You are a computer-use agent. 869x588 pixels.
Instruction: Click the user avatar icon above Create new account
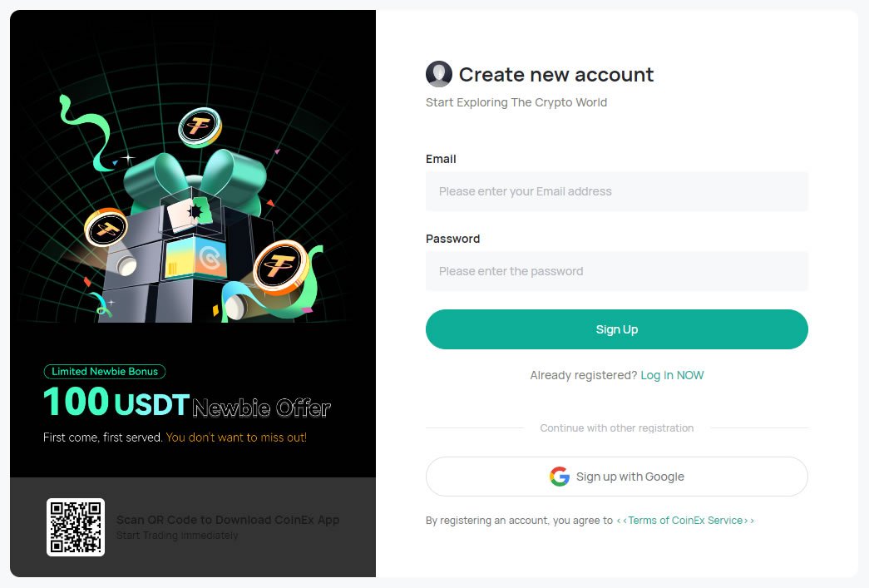(x=438, y=74)
